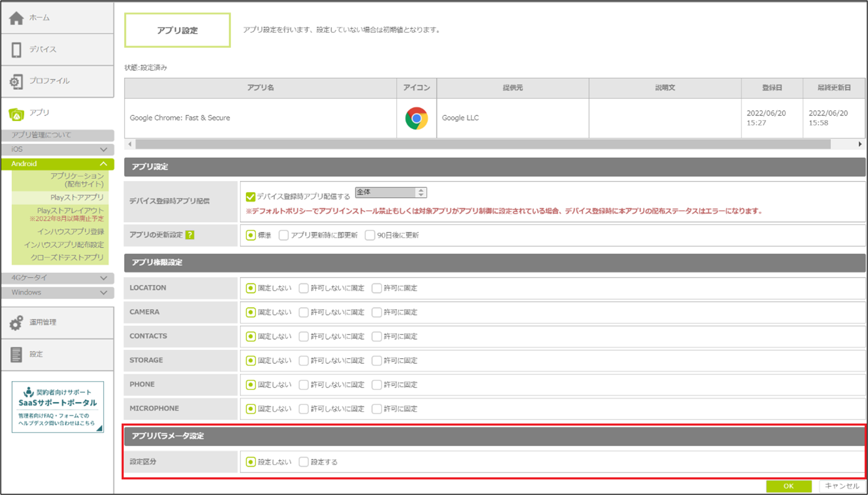Click the green Apps icon
The width and height of the screenshot is (868, 495).
coord(16,114)
